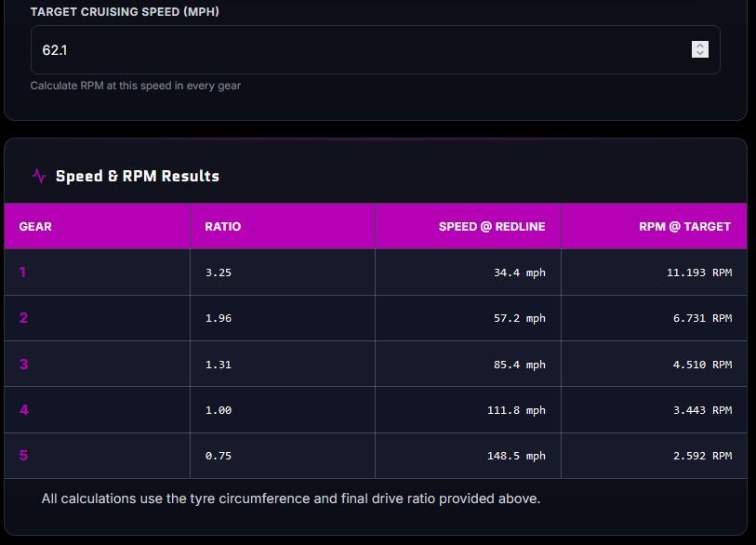Click the SPEED @ REDLINE column header
Viewport: 756px width, 545px height.
point(492,226)
